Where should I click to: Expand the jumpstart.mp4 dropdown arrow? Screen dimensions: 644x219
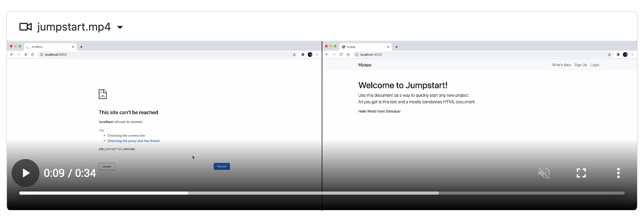tap(120, 27)
